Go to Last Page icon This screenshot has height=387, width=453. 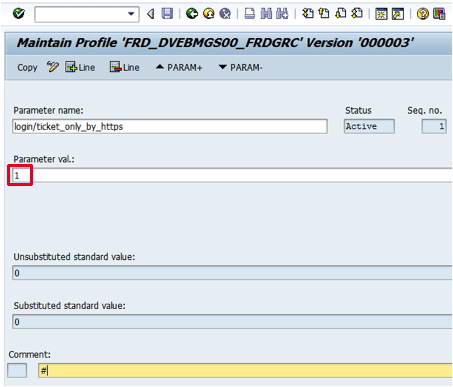357,14
